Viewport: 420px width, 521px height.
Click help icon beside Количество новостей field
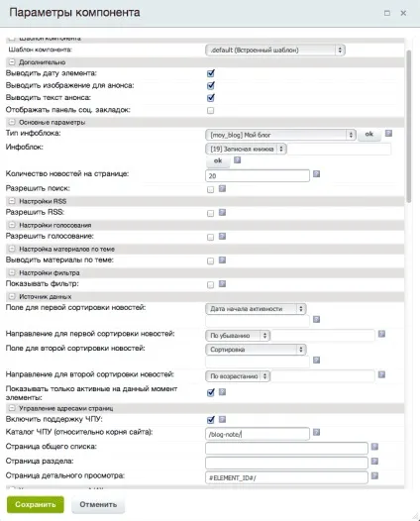tap(317, 174)
